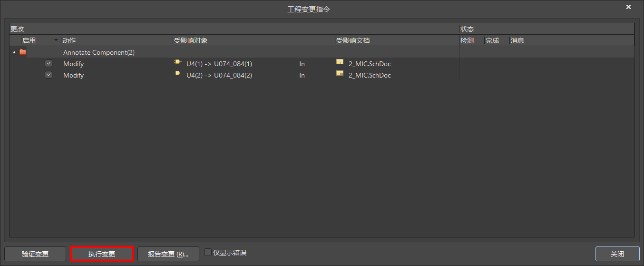
Task: Click the schematic document icon in the U4(1) row
Action: [340, 62]
